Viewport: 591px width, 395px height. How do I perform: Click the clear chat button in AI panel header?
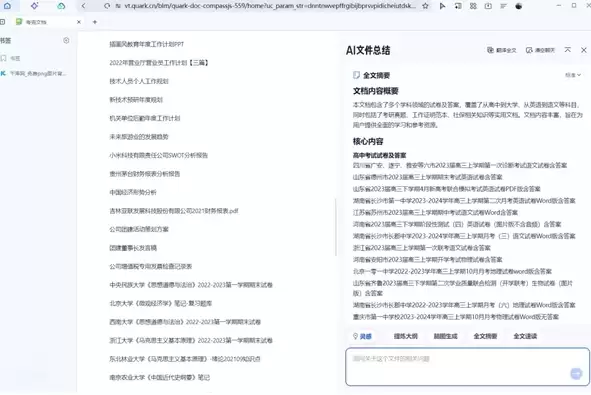[x=540, y=50]
